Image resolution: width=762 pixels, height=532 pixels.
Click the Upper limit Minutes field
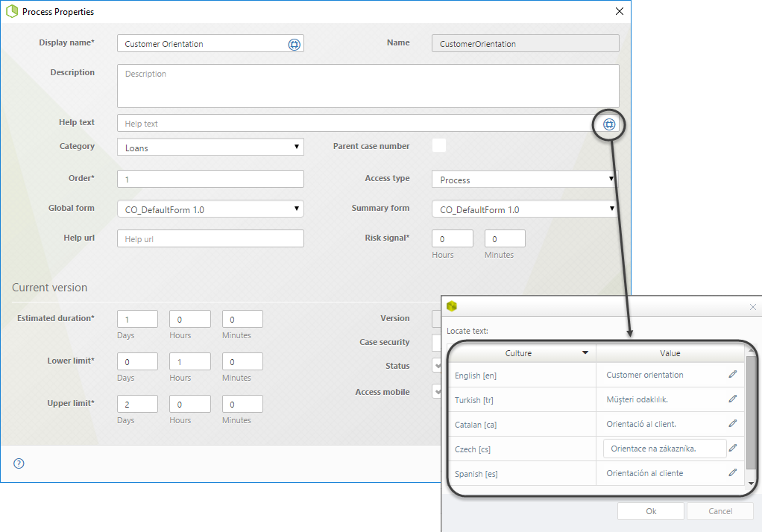[x=242, y=404]
